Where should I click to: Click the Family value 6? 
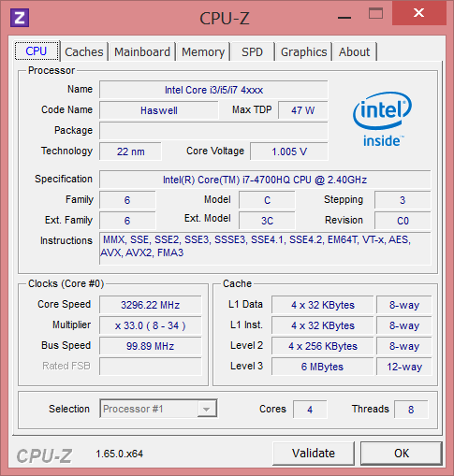click(x=127, y=200)
